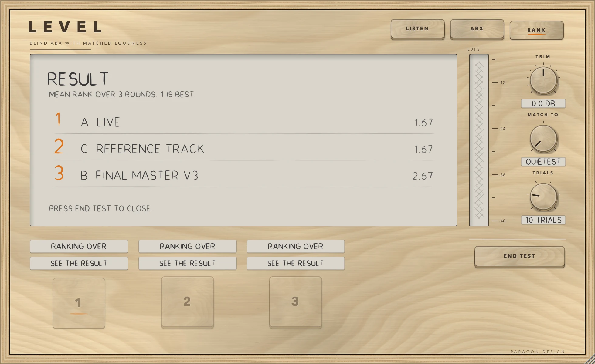
Task: Click RANKING OVER label above pad 3
Action: [x=295, y=246]
